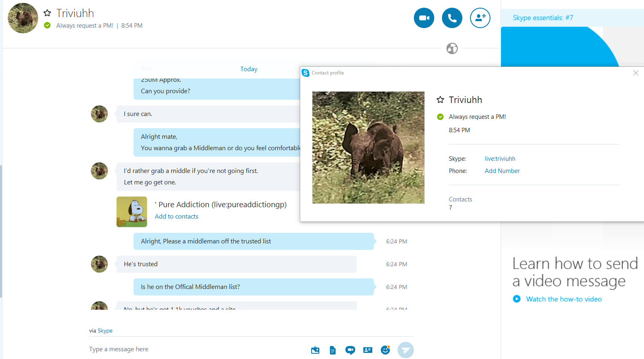Click the send file icon

(x=333, y=350)
